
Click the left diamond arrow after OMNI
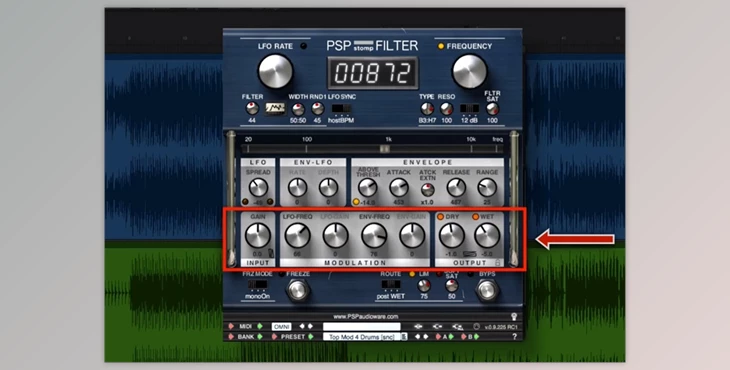[x=302, y=326]
